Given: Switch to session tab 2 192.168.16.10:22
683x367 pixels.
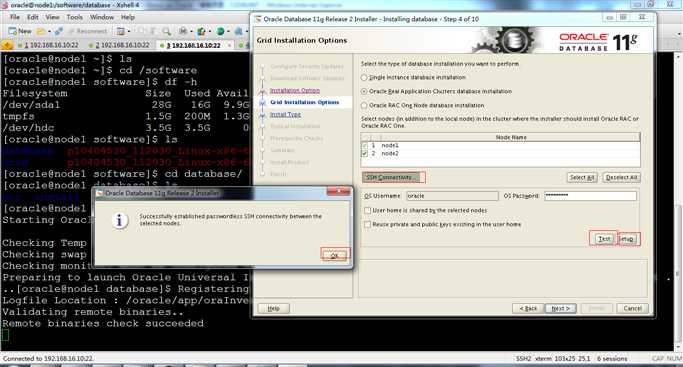Looking at the screenshot, I should click(119, 45).
